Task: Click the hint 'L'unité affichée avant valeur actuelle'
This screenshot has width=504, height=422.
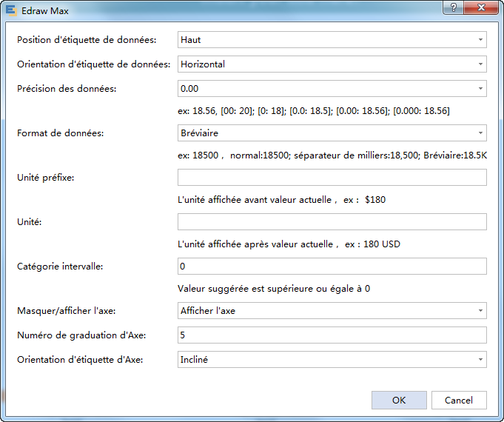Action: tap(281, 200)
